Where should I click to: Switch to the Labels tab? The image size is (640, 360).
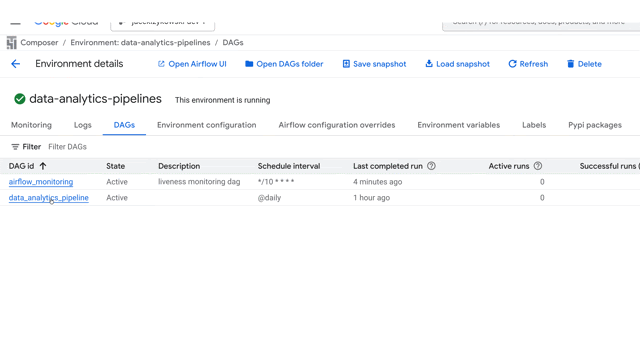pos(534,125)
